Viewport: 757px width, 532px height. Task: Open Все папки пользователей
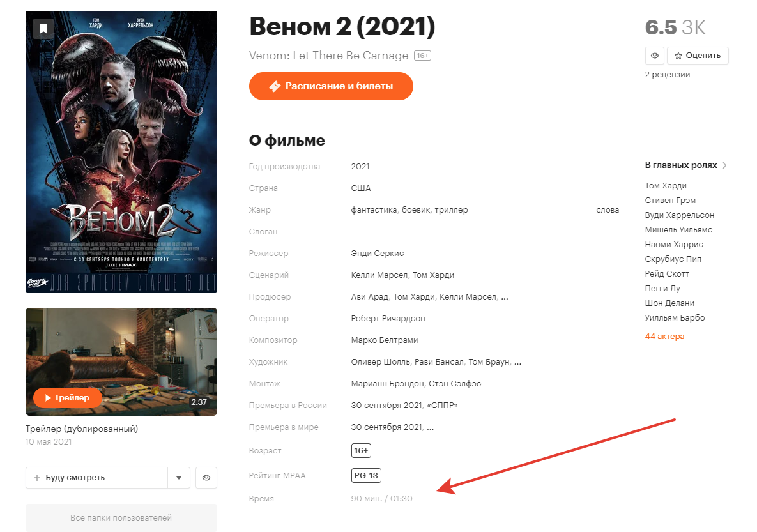click(x=121, y=517)
